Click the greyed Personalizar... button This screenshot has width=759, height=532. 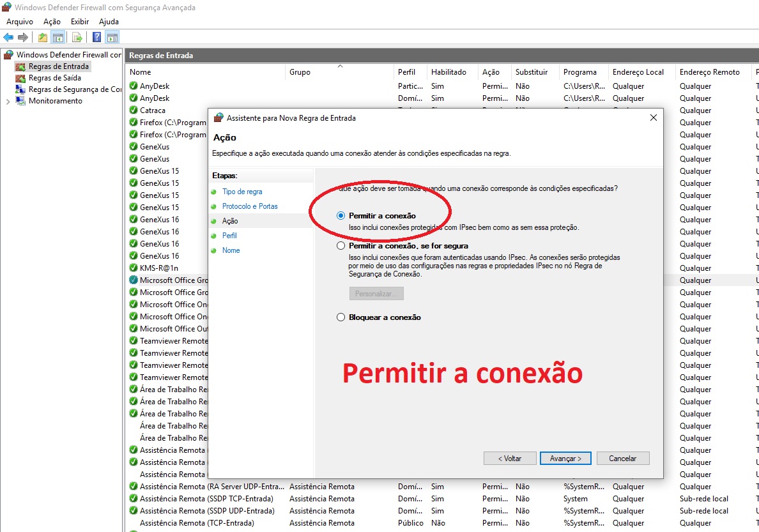tap(376, 293)
